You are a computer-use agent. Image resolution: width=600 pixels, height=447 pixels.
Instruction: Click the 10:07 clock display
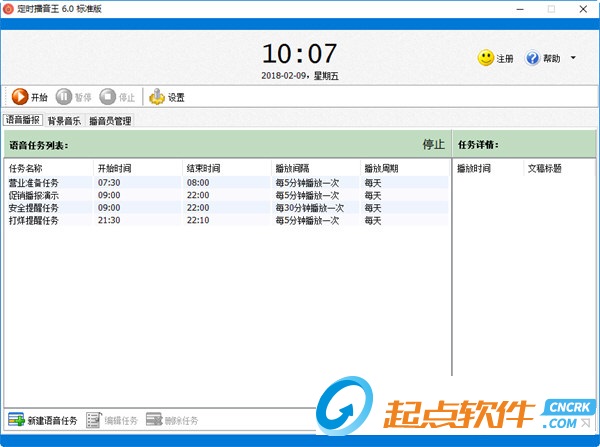point(300,54)
